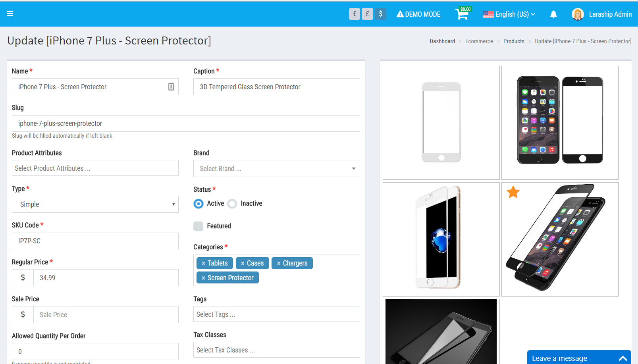
Task: Open the notifications bell
Action: [x=553, y=14]
